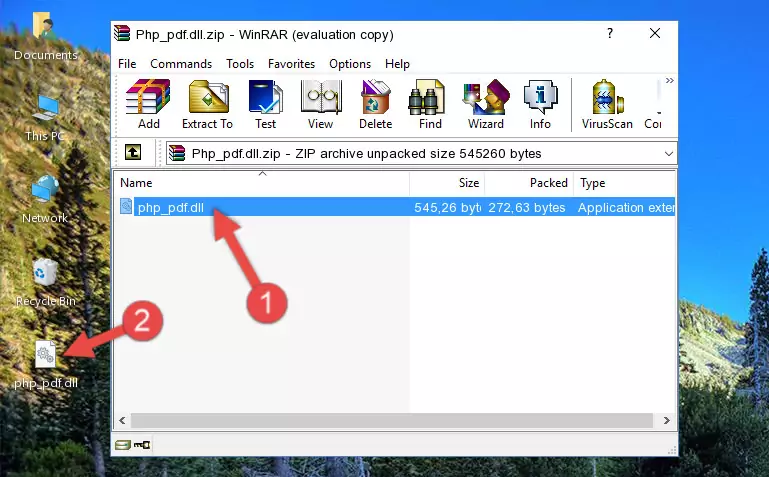This screenshot has width=769, height=477.
Task: Open the Commands menu
Action: click(x=181, y=64)
